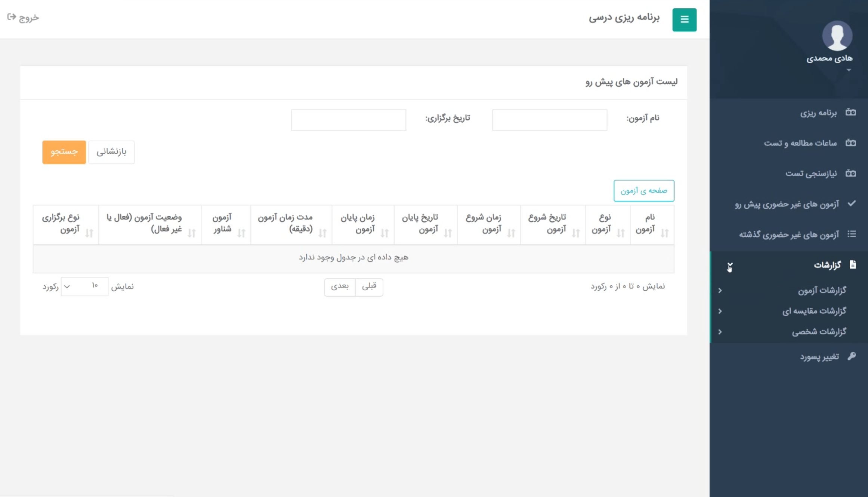
Task: Expand the گزارشات مقایسه ای submenu
Action: [814, 311]
